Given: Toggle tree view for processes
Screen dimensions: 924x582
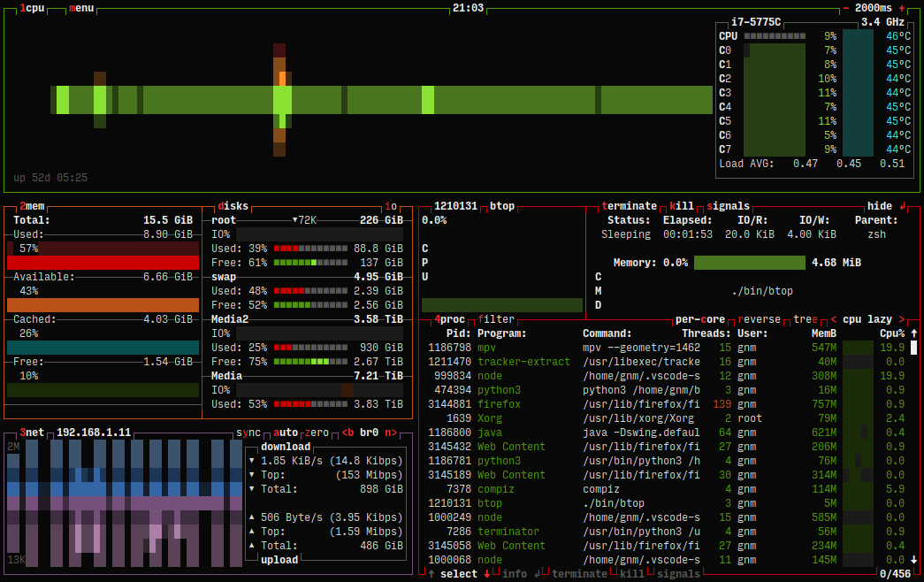Looking at the screenshot, I should click(805, 319).
